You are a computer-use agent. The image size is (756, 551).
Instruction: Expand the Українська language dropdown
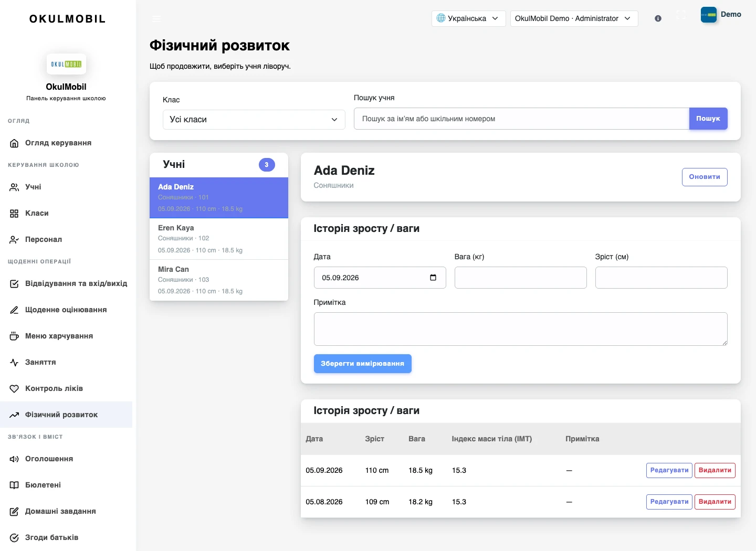(x=468, y=18)
